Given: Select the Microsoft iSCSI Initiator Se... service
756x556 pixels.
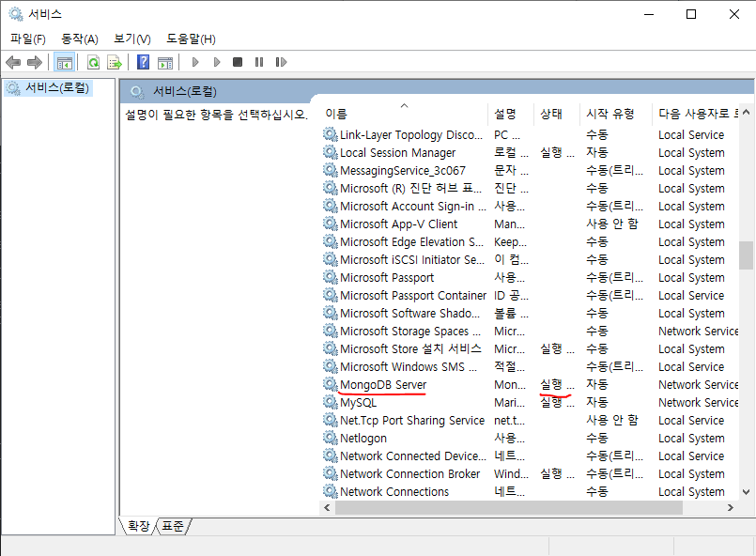Looking at the screenshot, I should click(x=412, y=260).
